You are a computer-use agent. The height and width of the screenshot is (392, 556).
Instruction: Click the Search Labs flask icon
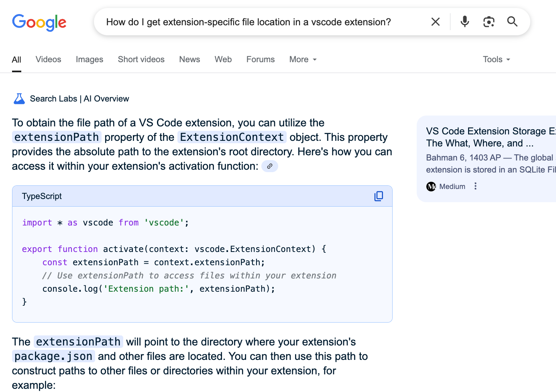pyautogui.click(x=19, y=99)
